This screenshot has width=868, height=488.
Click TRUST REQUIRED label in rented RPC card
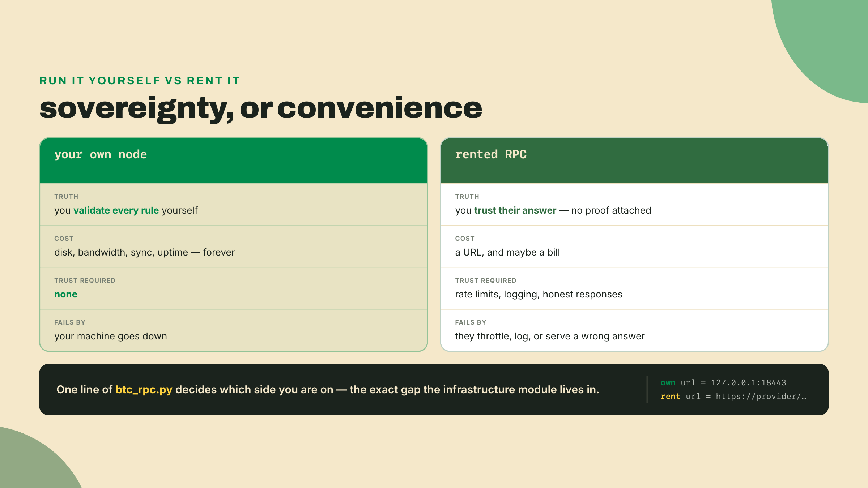(486, 281)
